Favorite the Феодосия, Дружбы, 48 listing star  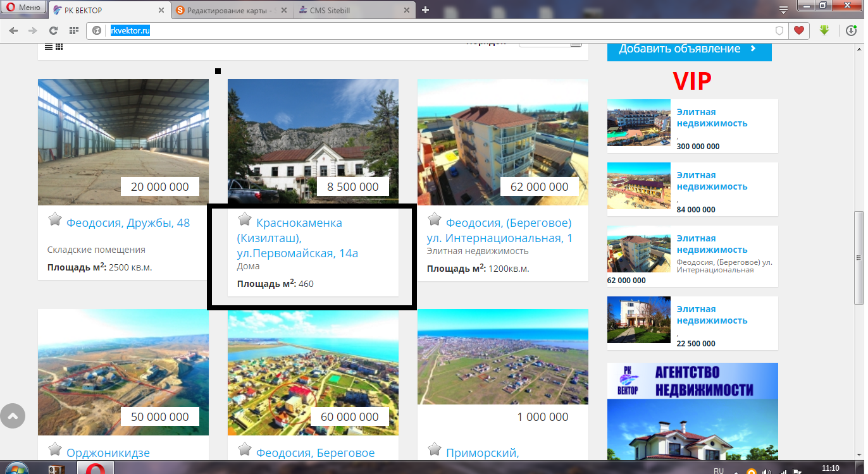[x=55, y=219]
